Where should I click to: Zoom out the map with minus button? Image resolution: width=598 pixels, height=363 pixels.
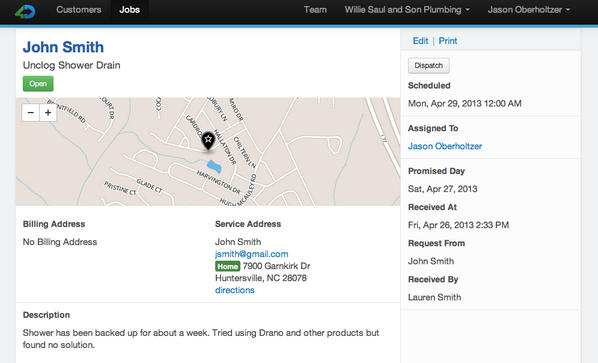pos(31,112)
